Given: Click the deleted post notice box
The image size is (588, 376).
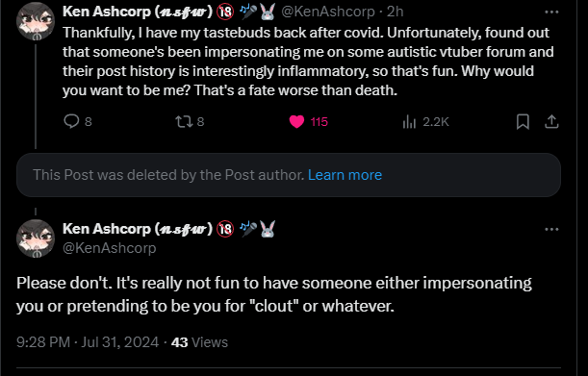Looking at the screenshot, I should [x=289, y=175].
